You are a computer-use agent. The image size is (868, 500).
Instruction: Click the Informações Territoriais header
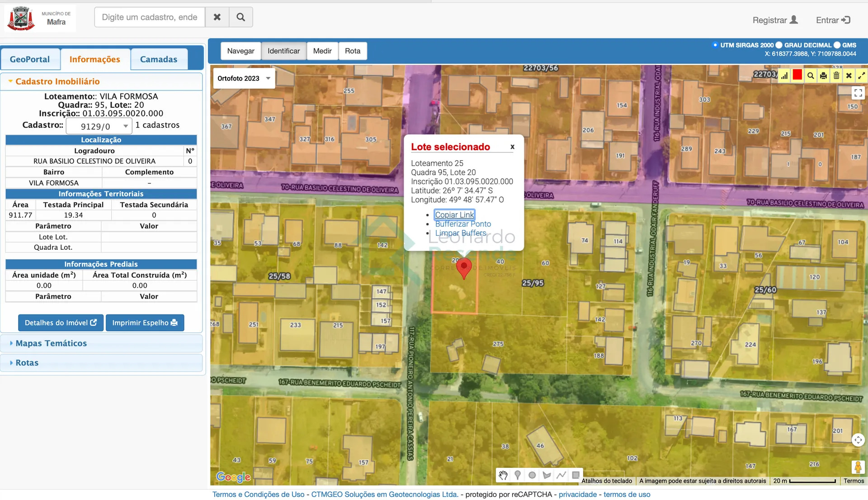[x=101, y=194]
